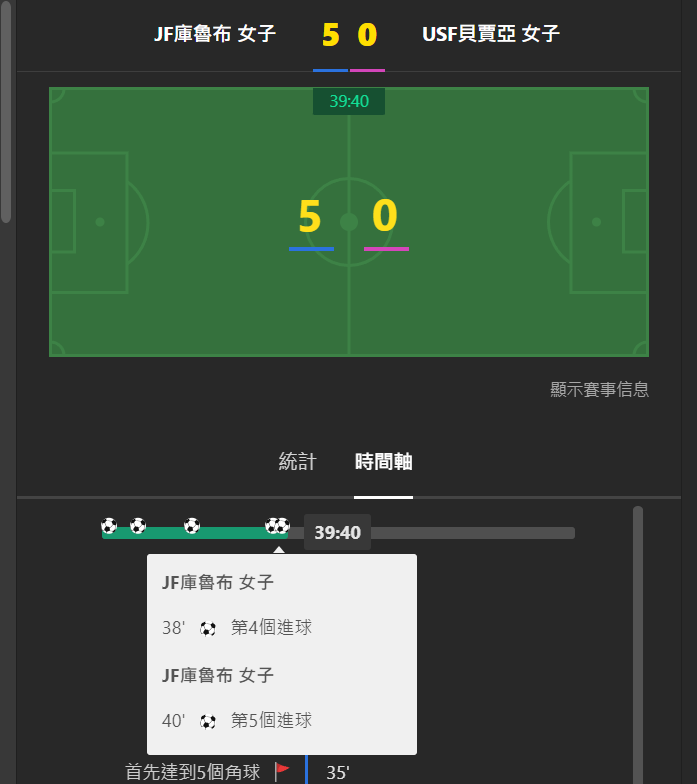The height and width of the screenshot is (784, 697).
Task: Click the third goal ball marker
Action: pos(192,526)
